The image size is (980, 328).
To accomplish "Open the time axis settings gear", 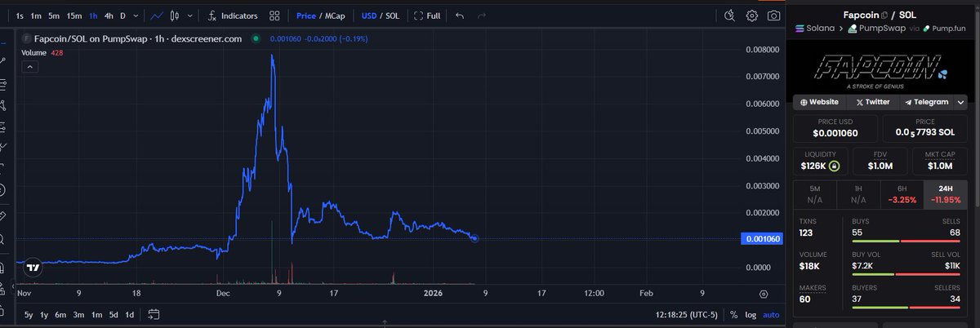I will [763, 294].
